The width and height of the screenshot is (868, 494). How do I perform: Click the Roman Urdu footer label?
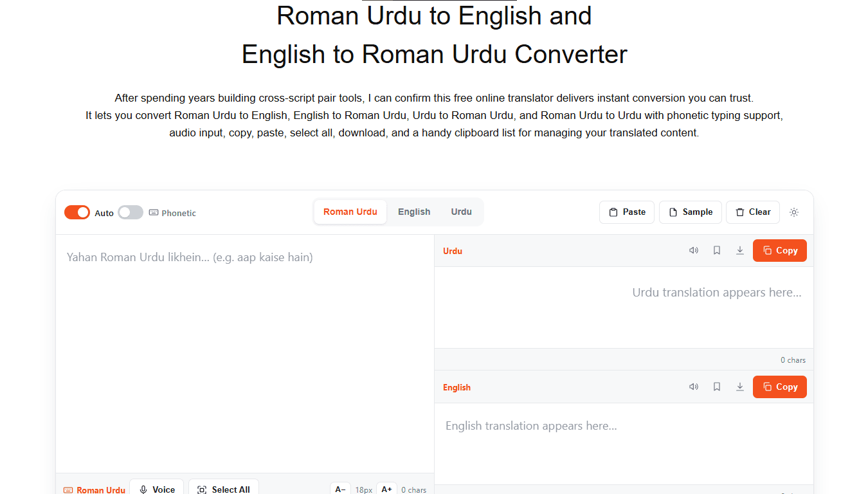coord(95,490)
